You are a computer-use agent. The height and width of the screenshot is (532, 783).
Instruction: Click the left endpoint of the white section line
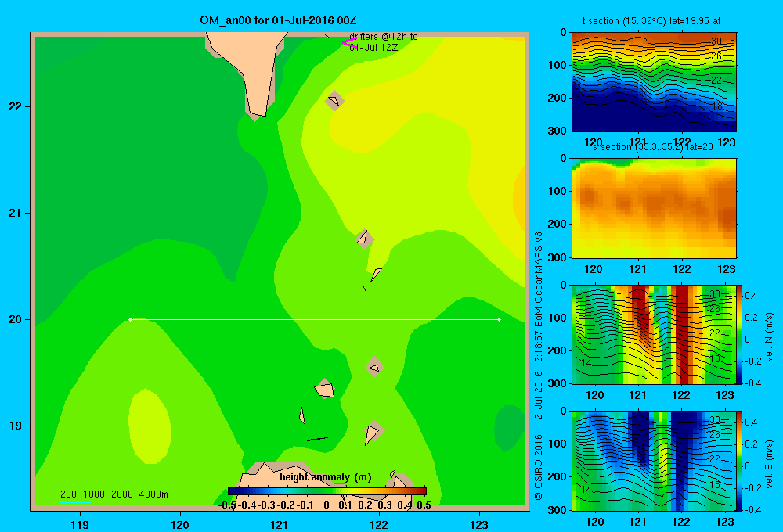(x=130, y=319)
